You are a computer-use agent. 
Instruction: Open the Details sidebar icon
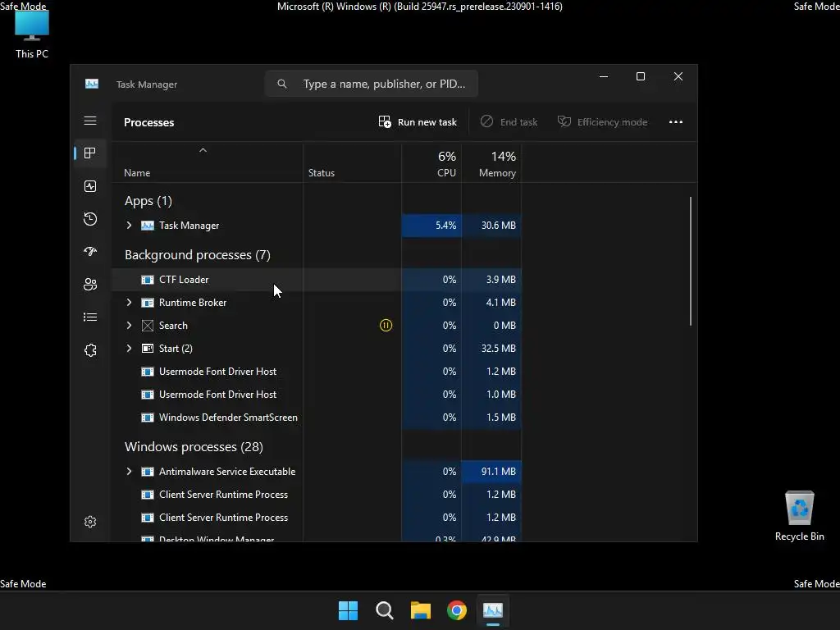[x=90, y=317]
